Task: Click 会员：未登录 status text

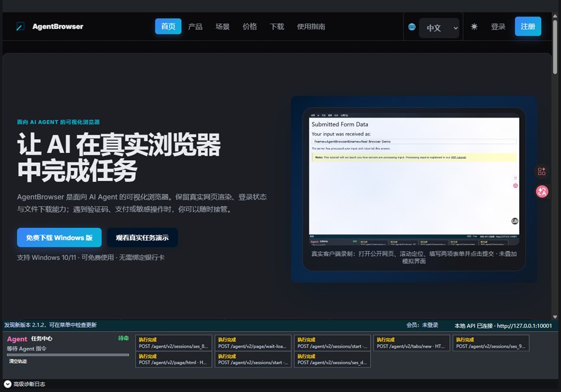Action: click(x=422, y=325)
